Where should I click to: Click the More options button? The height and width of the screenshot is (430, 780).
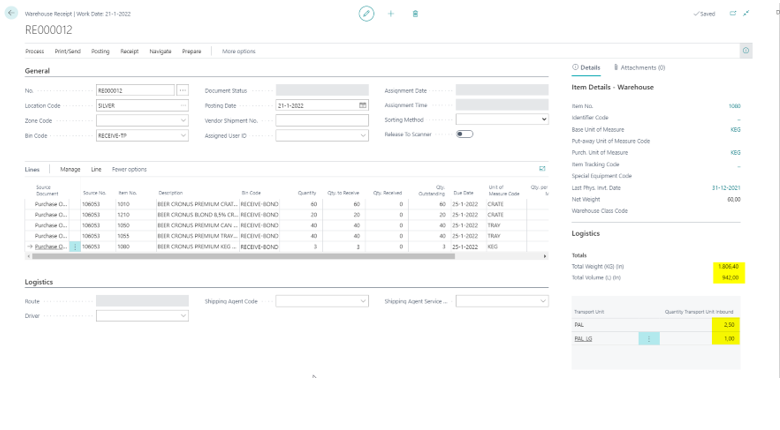(x=238, y=51)
